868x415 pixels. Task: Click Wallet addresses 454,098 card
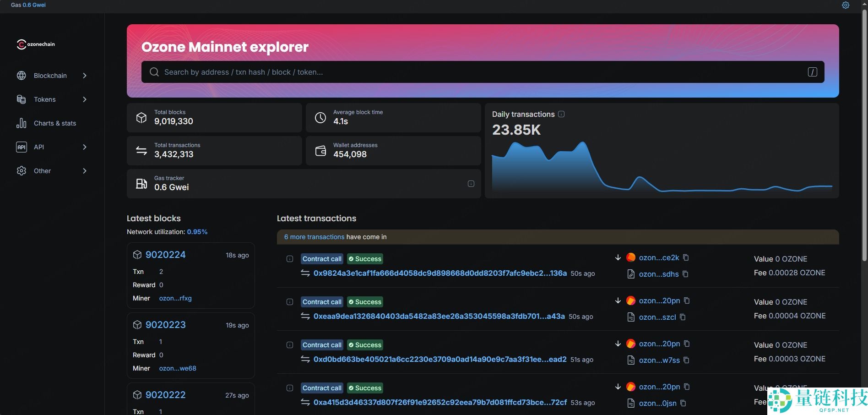(393, 151)
